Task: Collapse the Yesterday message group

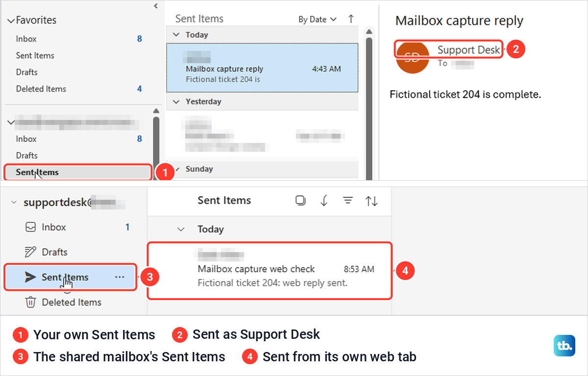Action: pyautogui.click(x=177, y=101)
